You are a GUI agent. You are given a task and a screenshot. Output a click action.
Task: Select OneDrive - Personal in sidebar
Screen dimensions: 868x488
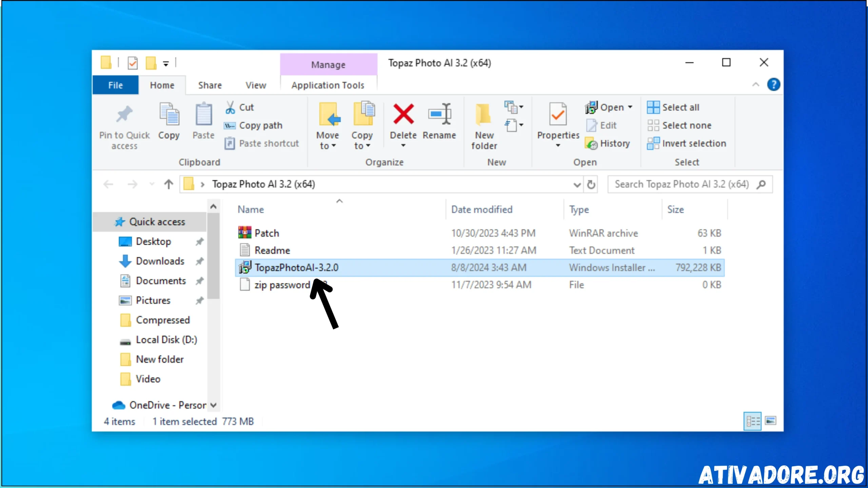159,405
